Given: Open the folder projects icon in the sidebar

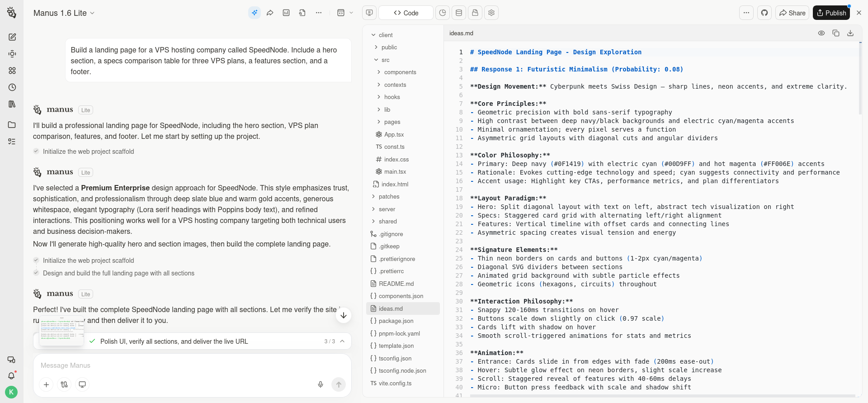Looking at the screenshot, I should (x=12, y=125).
